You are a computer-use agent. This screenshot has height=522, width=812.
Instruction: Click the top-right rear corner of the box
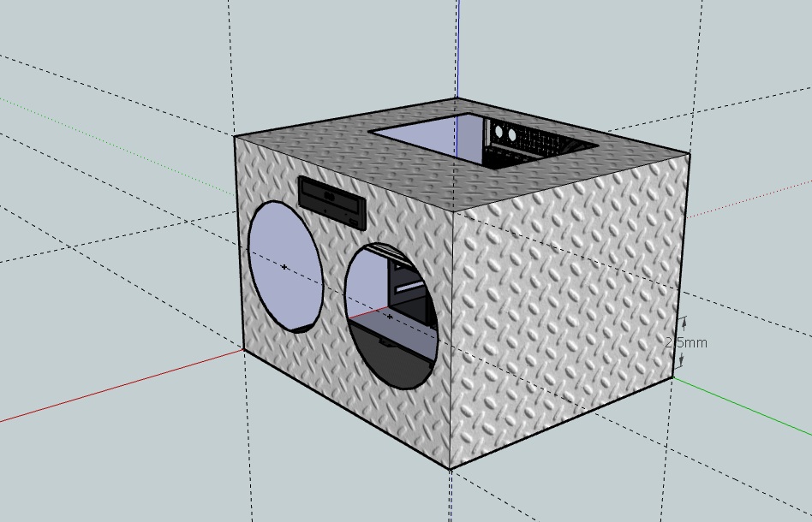coord(690,156)
